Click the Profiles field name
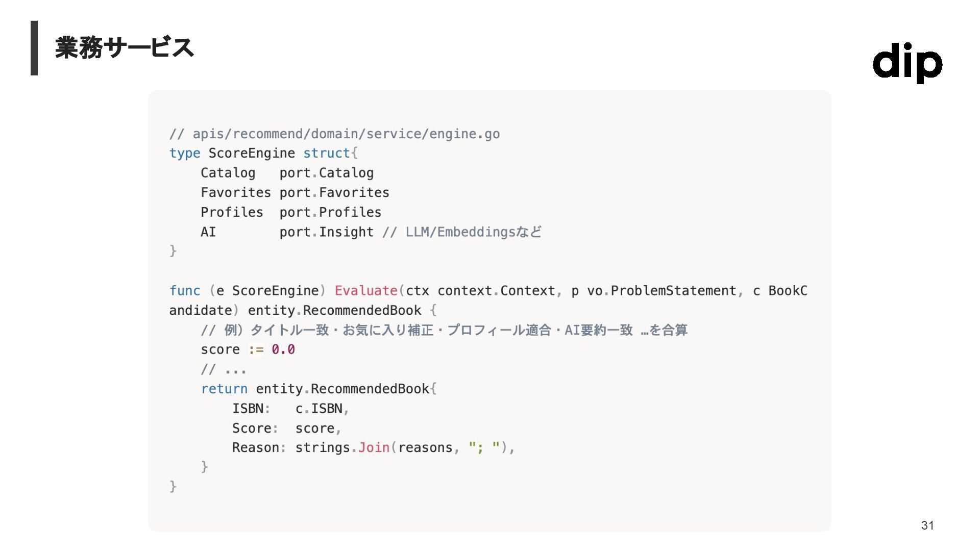 232,212
